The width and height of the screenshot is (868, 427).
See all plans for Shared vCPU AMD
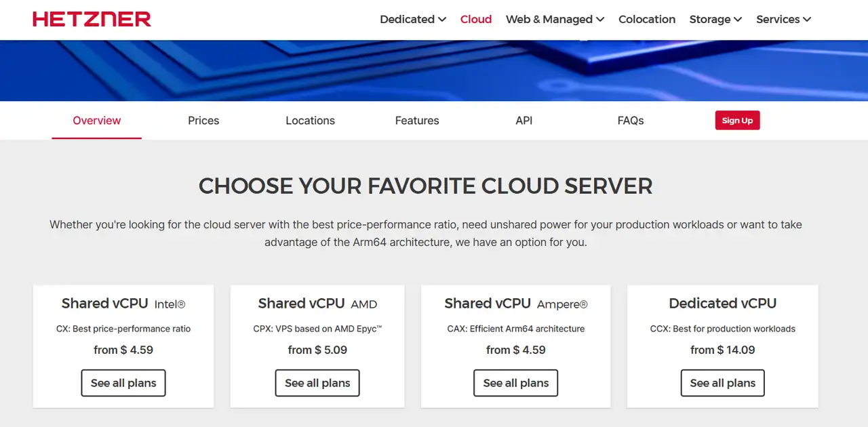click(x=317, y=383)
